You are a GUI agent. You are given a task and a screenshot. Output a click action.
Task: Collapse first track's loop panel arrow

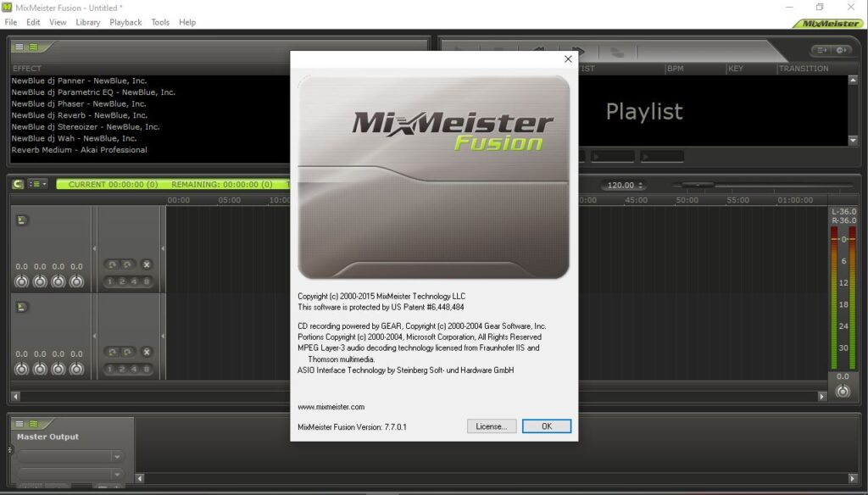point(163,248)
